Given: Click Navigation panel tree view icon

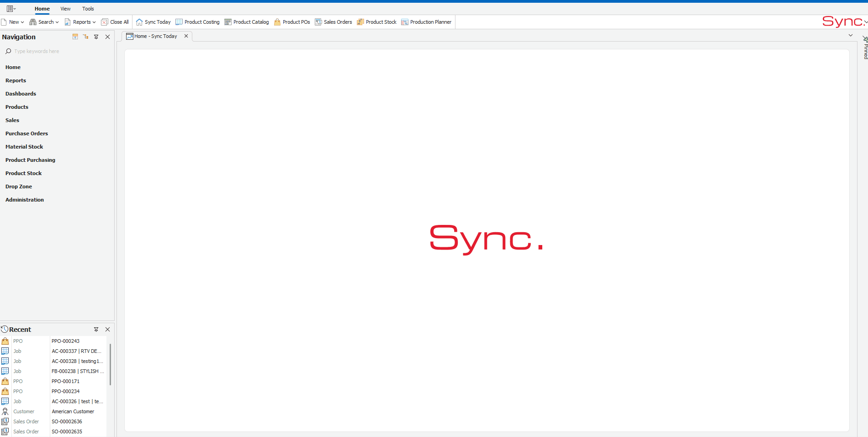Looking at the screenshot, I should click(86, 37).
